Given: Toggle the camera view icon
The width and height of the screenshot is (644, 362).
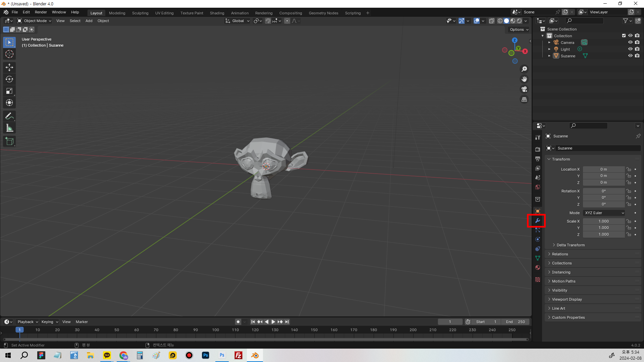Looking at the screenshot, I should [524, 89].
